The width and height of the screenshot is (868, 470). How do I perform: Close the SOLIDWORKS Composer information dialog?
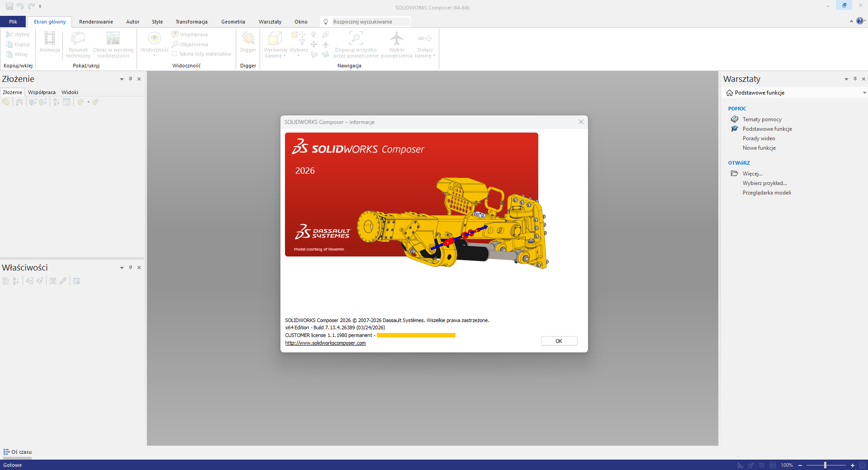point(581,122)
